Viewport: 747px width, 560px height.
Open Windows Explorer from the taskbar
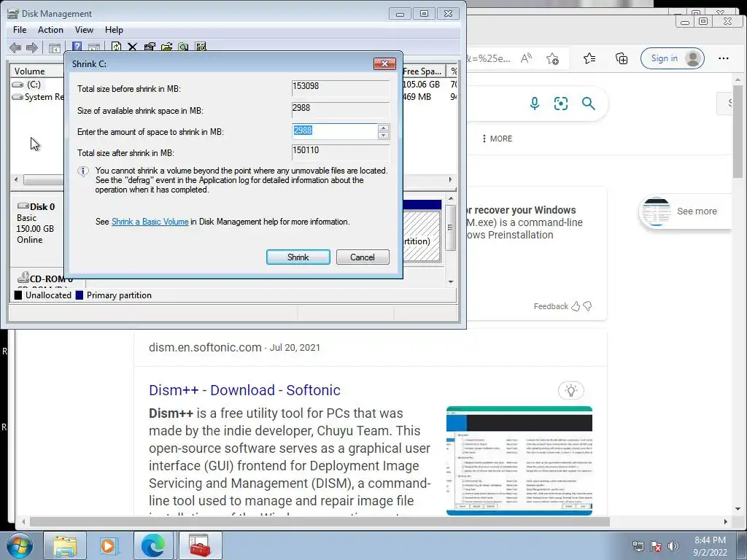pos(65,546)
